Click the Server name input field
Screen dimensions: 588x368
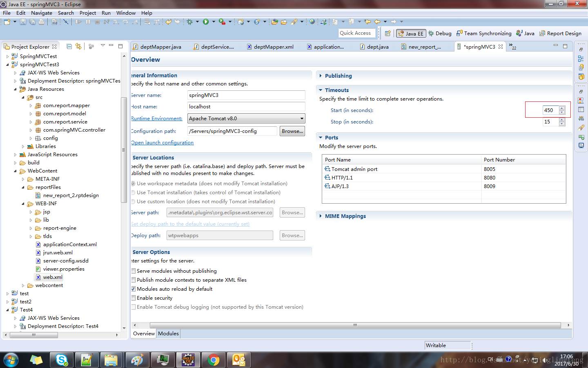[x=246, y=95]
